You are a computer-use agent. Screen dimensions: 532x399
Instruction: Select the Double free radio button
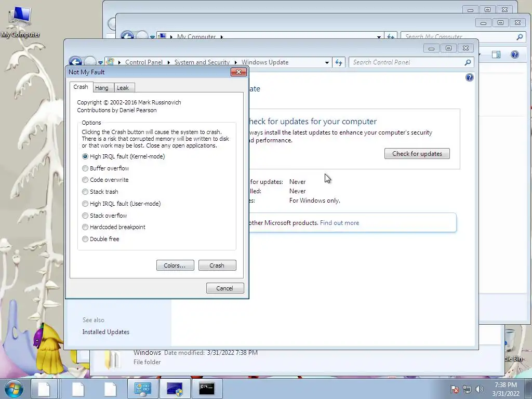click(101, 239)
